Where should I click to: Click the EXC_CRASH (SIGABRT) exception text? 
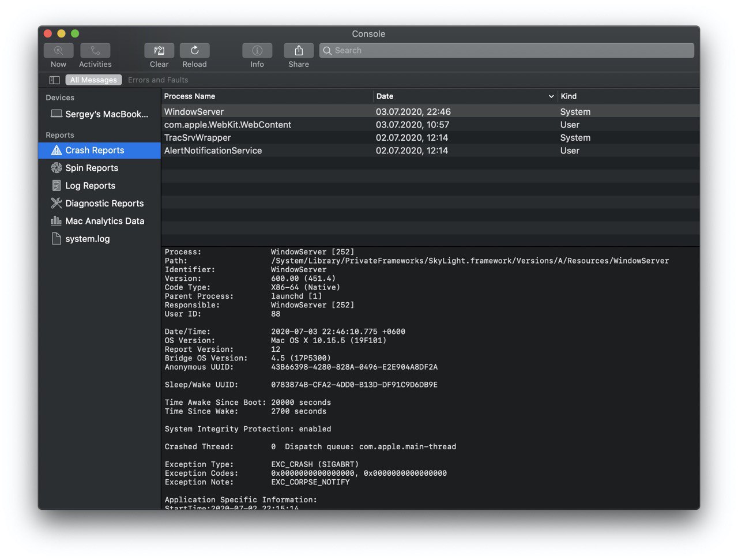(x=315, y=465)
